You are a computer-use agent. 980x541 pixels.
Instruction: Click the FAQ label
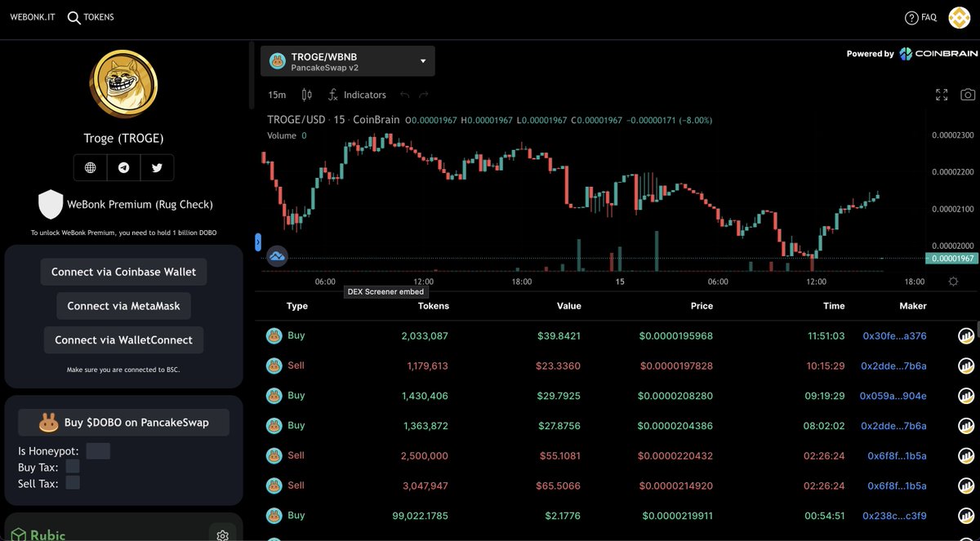[929, 17]
